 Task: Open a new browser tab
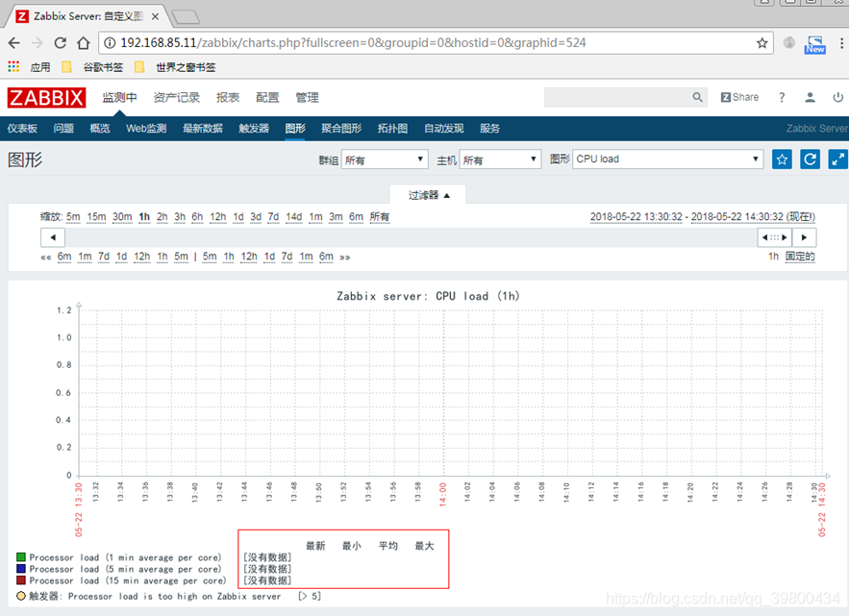tap(187, 17)
